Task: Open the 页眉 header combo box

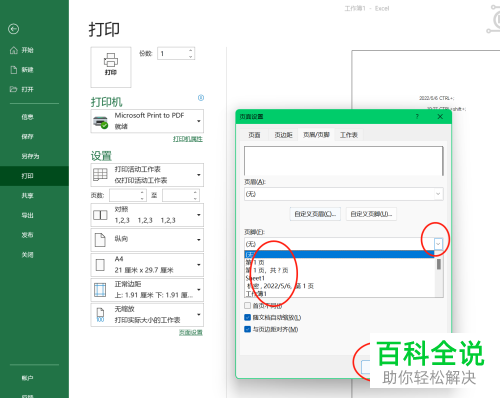Action: tap(344, 194)
